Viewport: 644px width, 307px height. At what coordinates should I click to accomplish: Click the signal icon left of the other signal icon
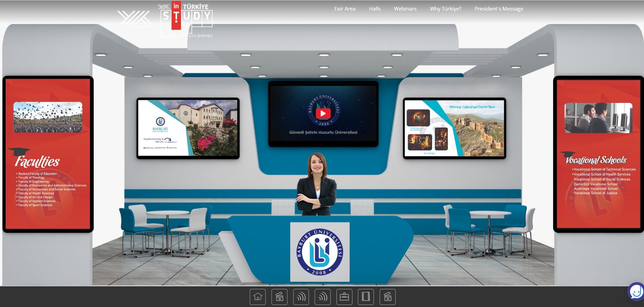pyautogui.click(x=301, y=297)
